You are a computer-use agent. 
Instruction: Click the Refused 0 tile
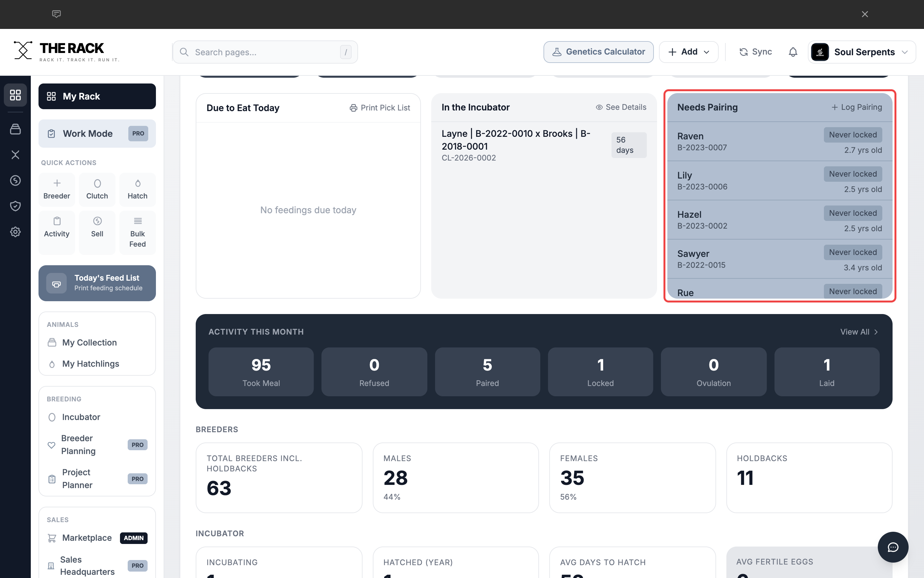pos(374,372)
